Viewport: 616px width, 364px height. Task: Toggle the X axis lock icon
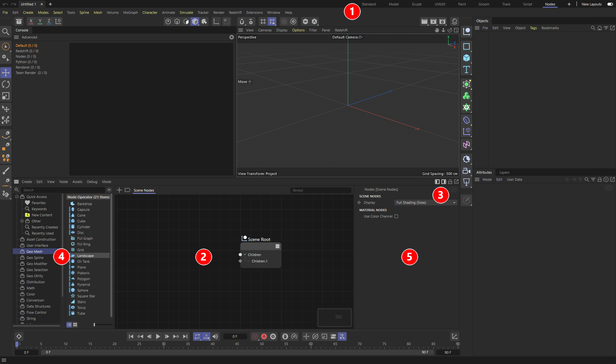[x=31, y=21]
